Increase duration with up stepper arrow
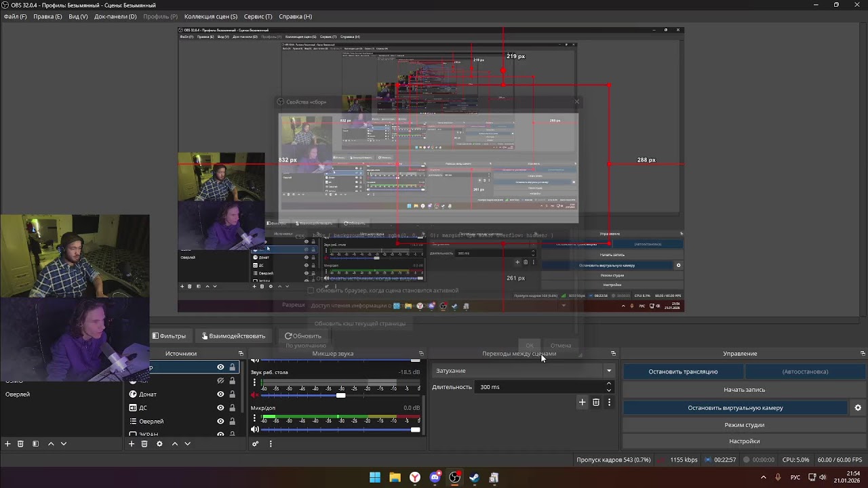Image resolution: width=868 pixels, height=488 pixels. [608, 384]
